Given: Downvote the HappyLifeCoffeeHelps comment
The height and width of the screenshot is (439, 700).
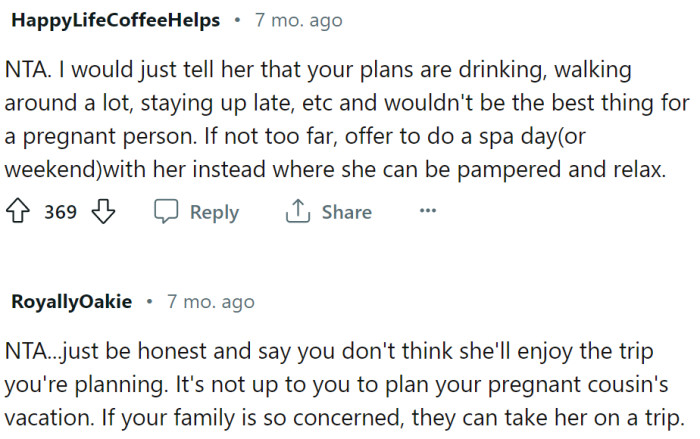Looking at the screenshot, I should [105, 212].
